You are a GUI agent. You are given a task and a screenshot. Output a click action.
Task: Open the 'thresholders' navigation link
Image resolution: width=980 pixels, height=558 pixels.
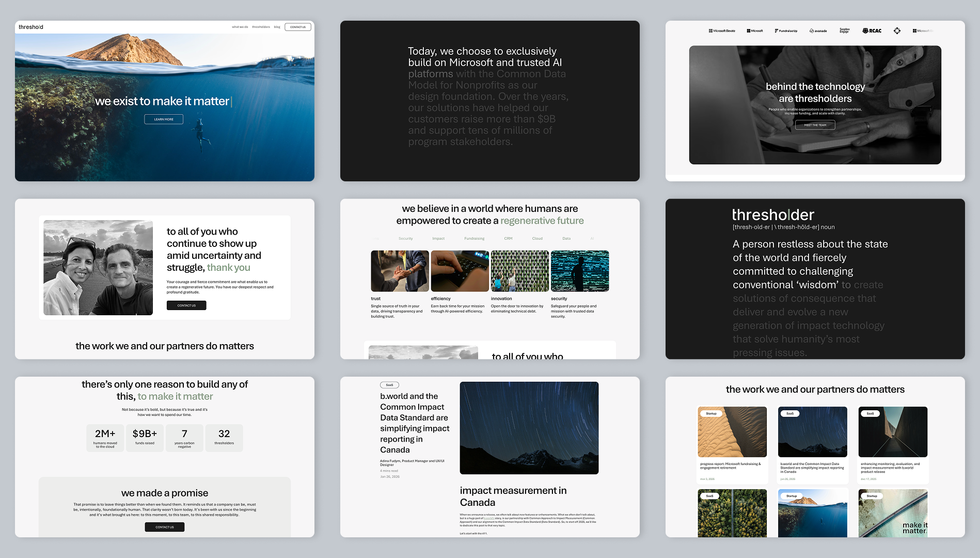pyautogui.click(x=261, y=27)
